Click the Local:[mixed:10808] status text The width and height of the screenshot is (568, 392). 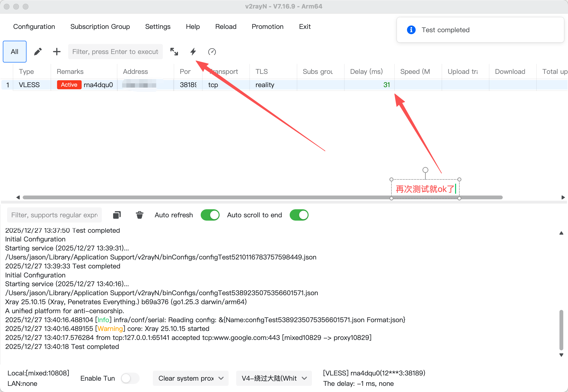(38, 373)
